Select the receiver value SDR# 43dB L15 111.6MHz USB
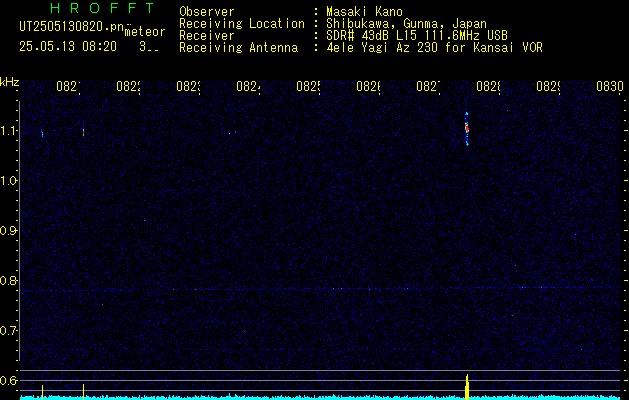Viewport: 629px width, 400px height. (417, 36)
